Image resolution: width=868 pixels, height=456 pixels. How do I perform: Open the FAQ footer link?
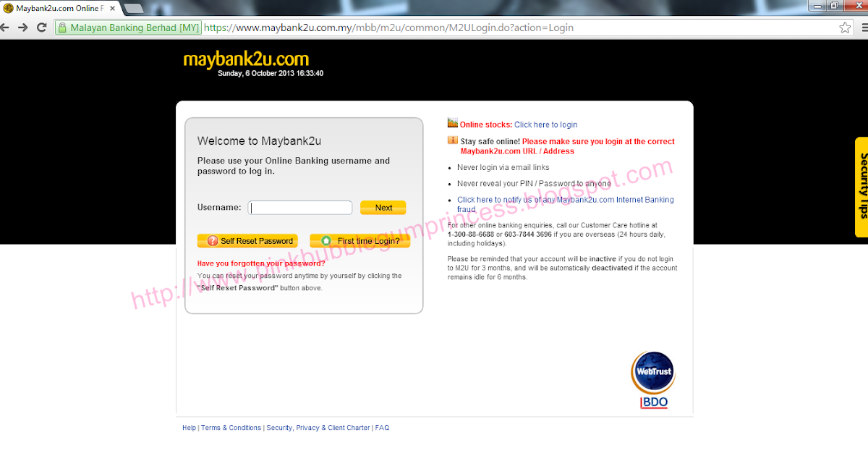click(x=382, y=428)
